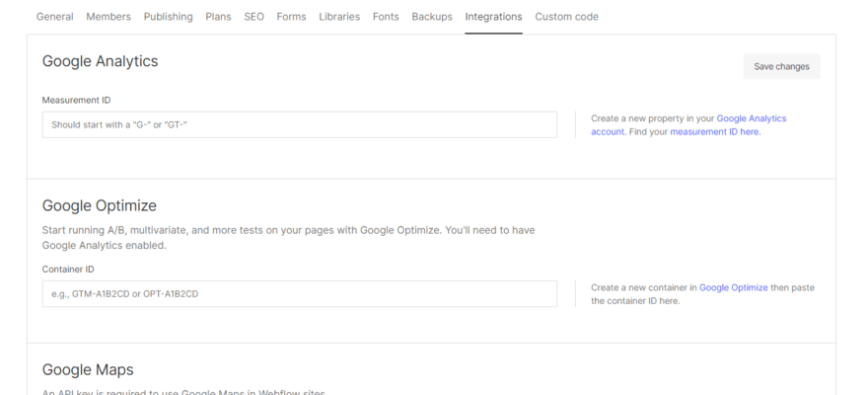This screenshot has width=868, height=395.
Task: Switch to the Libraries tab
Action: coord(339,17)
